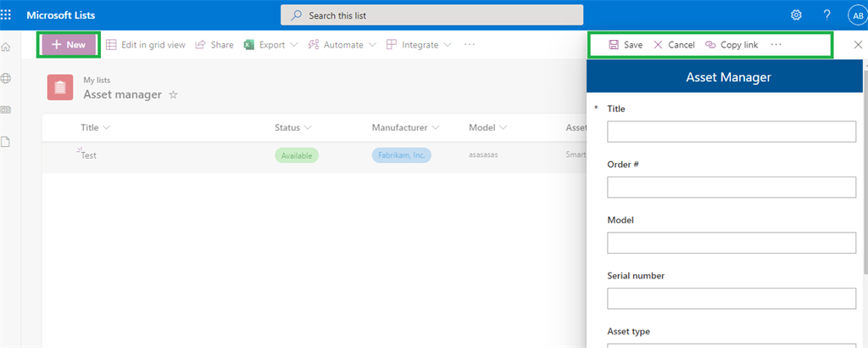Open the globe icon in left rail
Viewport: 868px width, 348px height.
tap(6, 78)
